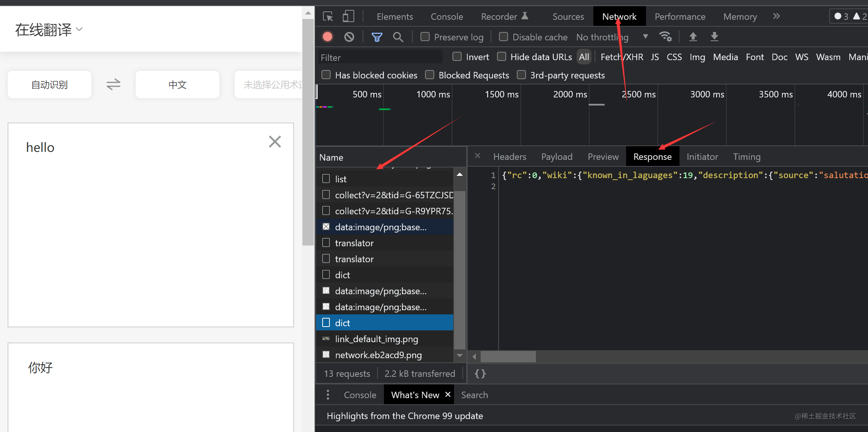Check the Hide data URLs option
868x432 pixels.
[502, 57]
